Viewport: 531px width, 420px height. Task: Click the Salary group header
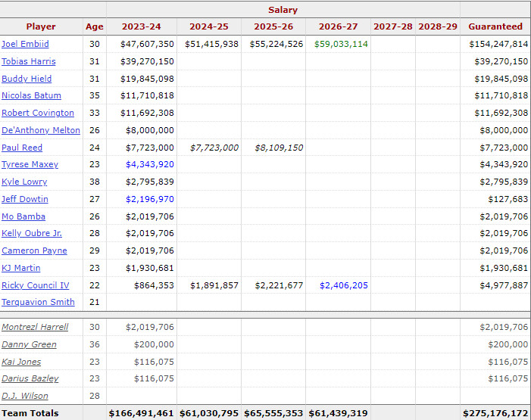[x=283, y=10]
